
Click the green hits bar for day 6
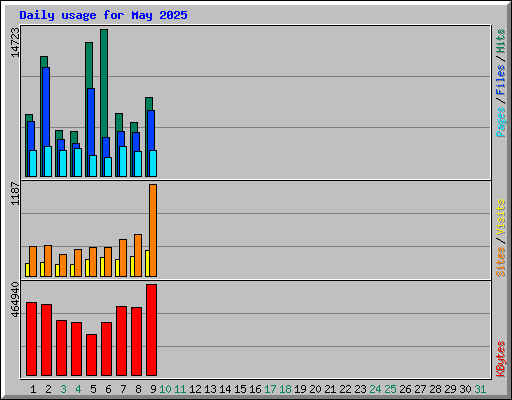pyautogui.click(x=104, y=83)
